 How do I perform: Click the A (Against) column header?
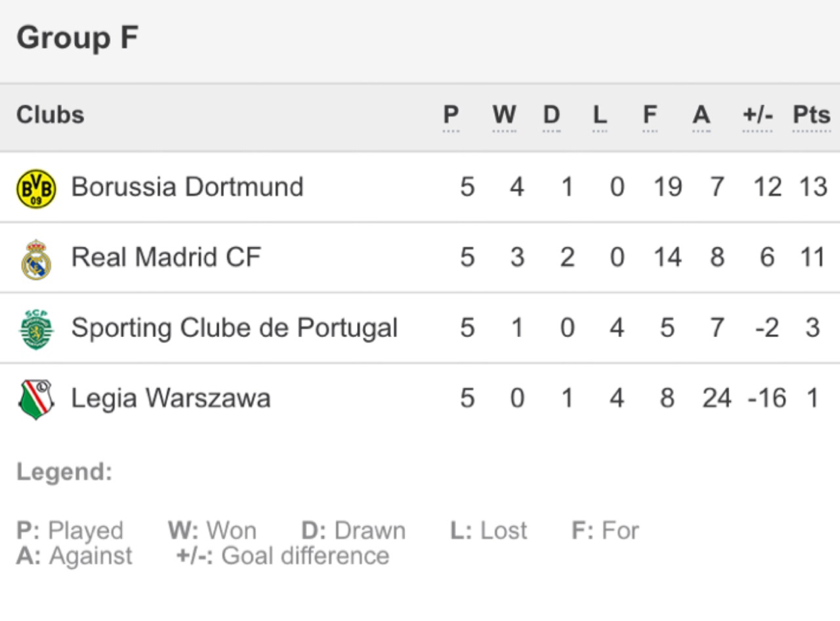pos(701,116)
